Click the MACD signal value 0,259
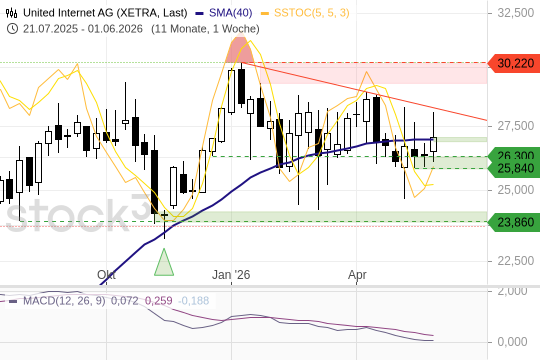The image size is (540, 360). 158,301
